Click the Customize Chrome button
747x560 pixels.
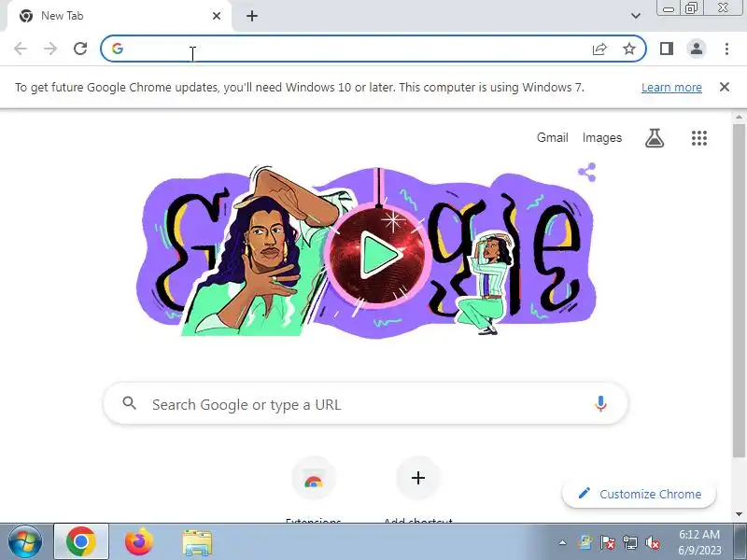click(640, 494)
